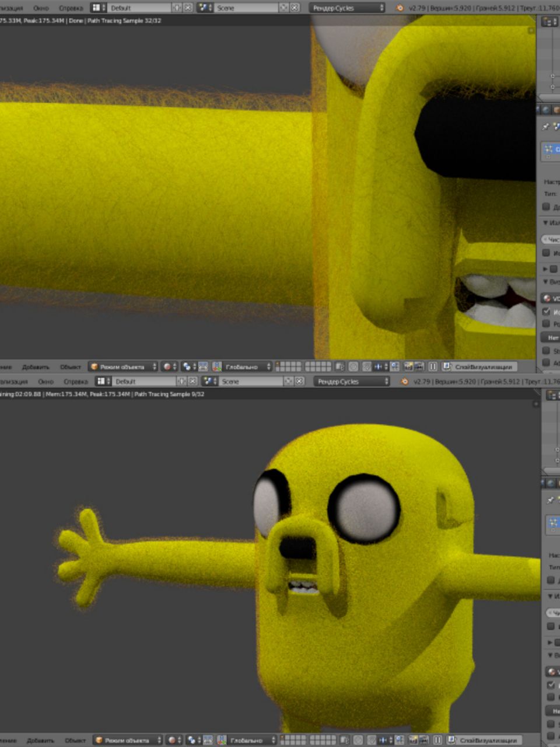Image resolution: width=560 pixels, height=747 pixels.
Task: Toggle the 3D manipulator in the lower viewport header
Action: click(x=208, y=740)
